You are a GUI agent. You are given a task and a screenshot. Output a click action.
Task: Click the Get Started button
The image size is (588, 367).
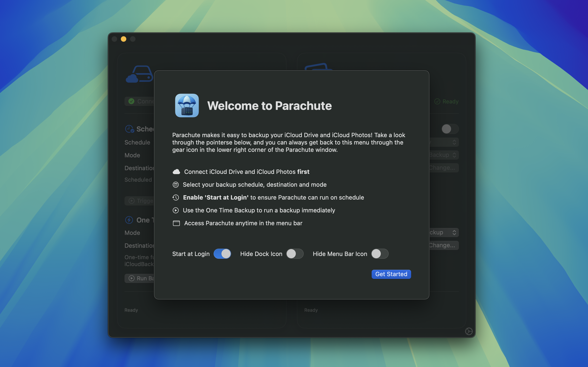(391, 274)
